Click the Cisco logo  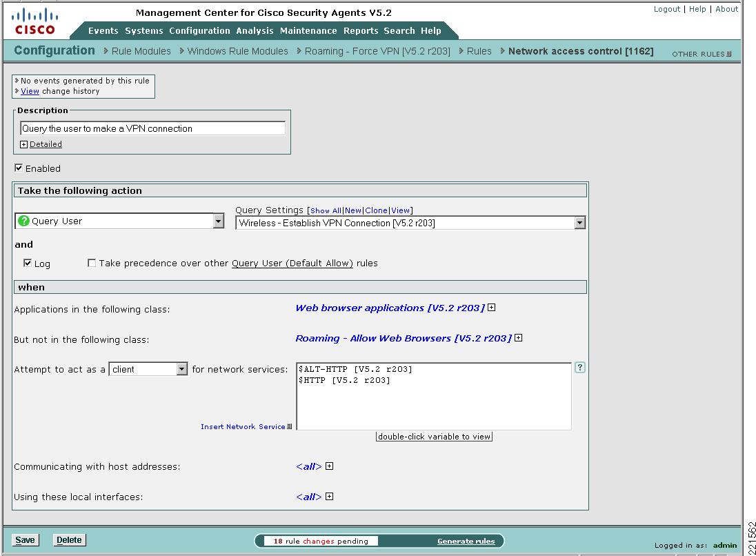pos(34,21)
